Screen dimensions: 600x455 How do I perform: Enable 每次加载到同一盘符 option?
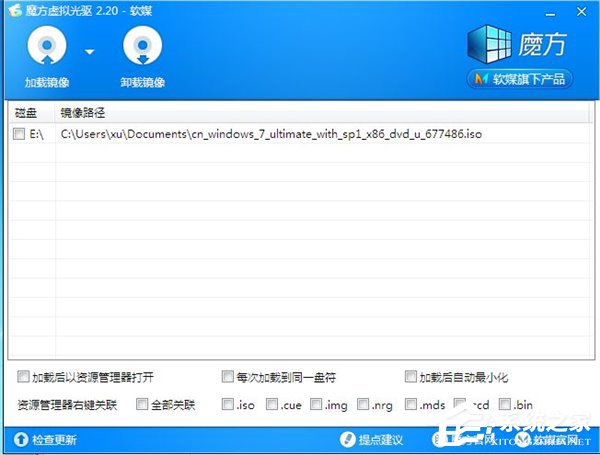tap(228, 378)
